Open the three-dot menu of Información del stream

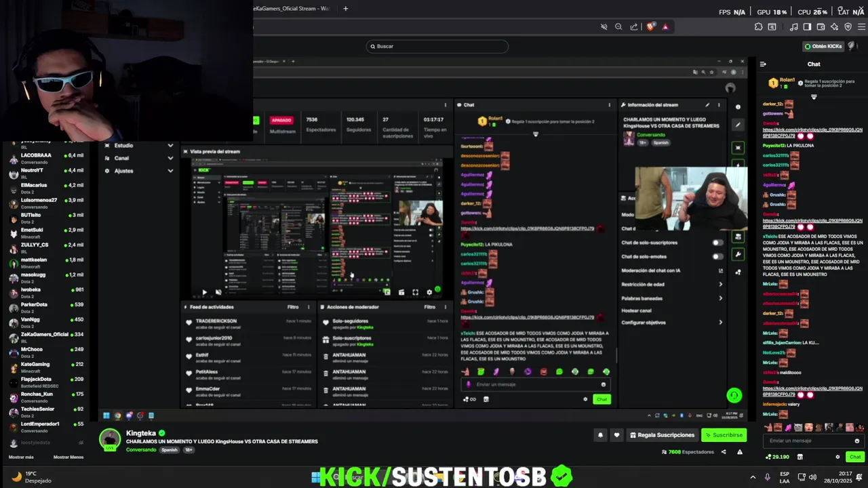[719, 105]
